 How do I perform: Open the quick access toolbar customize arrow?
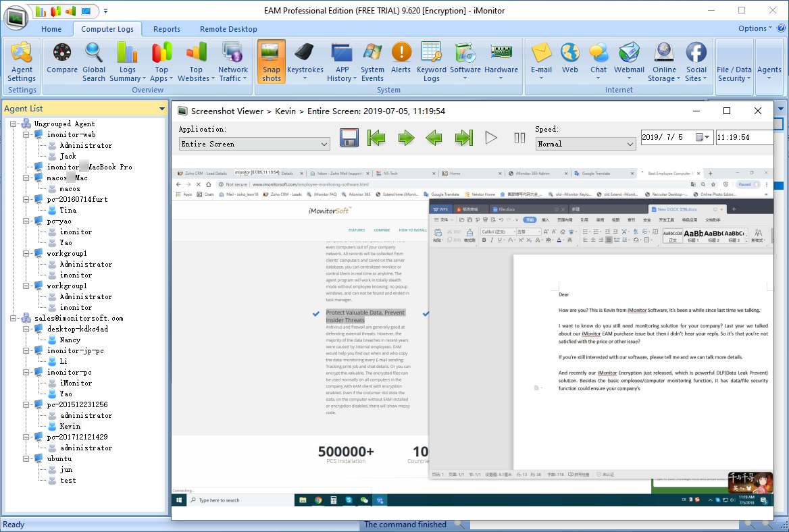pyautogui.click(x=105, y=11)
